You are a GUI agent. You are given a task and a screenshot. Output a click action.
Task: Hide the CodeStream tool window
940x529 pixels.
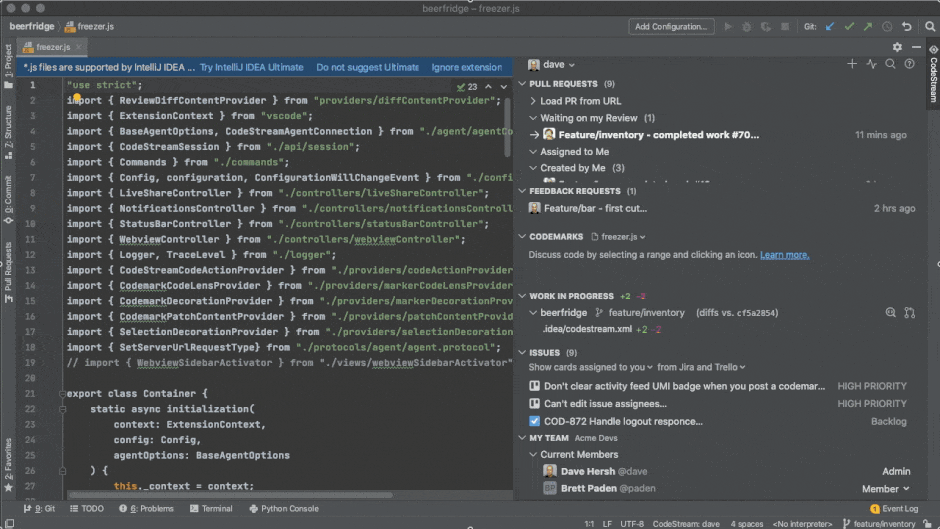(x=916, y=47)
